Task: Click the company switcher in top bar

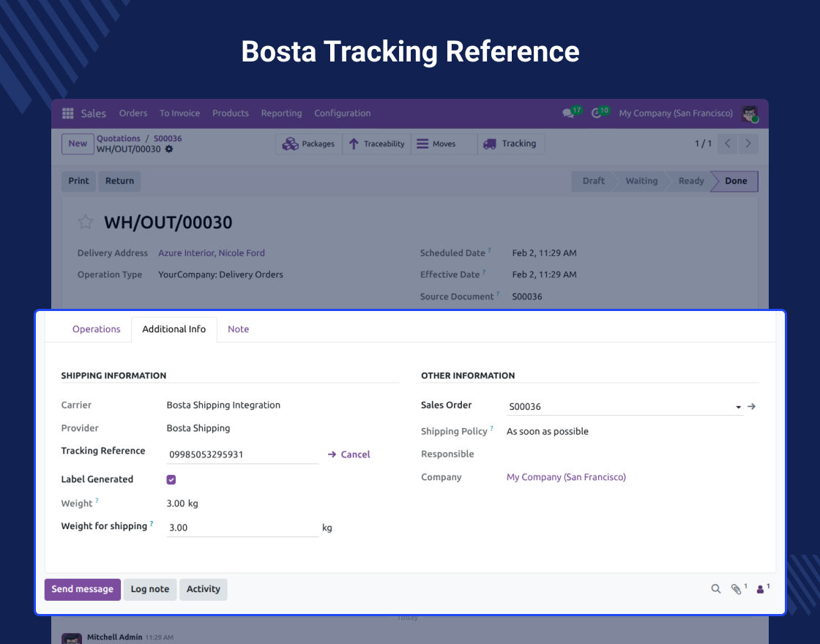Action: click(x=676, y=113)
